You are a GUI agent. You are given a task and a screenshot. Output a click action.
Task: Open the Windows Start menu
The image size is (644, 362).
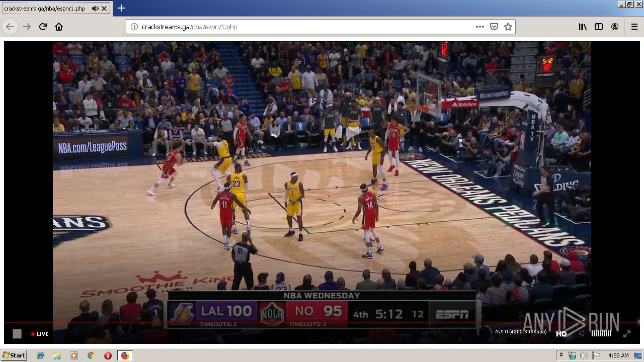point(14,355)
